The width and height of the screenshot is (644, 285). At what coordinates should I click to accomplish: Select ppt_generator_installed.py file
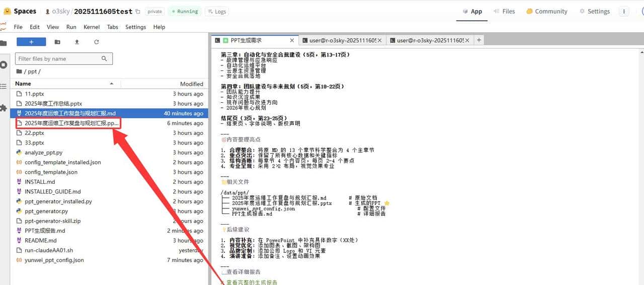tap(109, 201)
